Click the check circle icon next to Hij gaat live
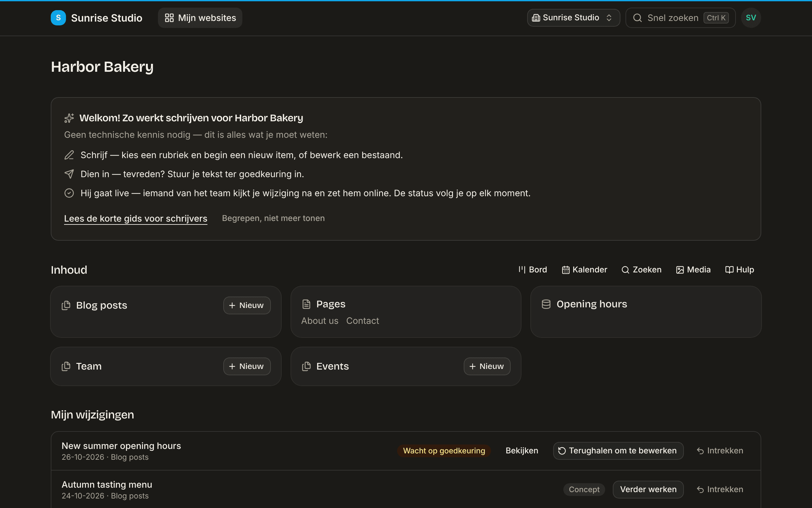The height and width of the screenshot is (508, 812). (x=69, y=193)
